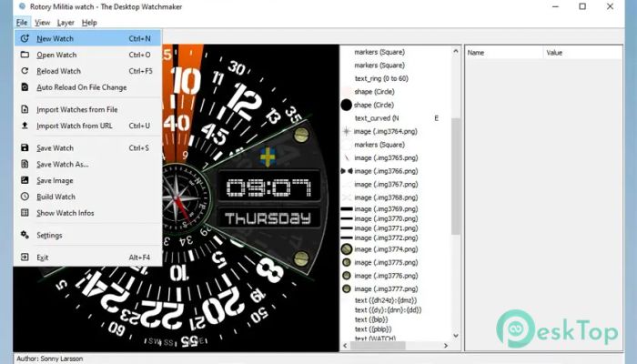Click the Import Watches from File icon
Screen dimensions: 637x364
click(x=25, y=109)
